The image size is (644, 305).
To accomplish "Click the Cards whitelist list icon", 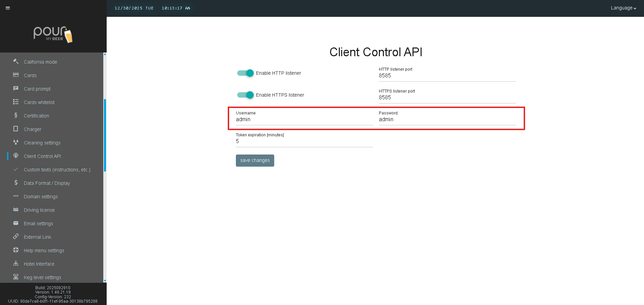I will [16, 102].
